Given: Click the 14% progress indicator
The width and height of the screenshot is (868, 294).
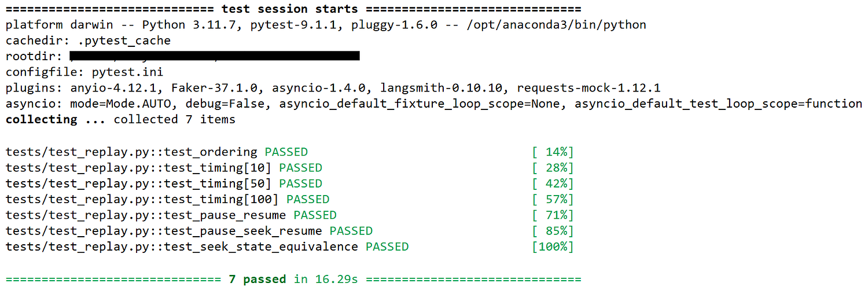Looking at the screenshot, I should (553, 152).
